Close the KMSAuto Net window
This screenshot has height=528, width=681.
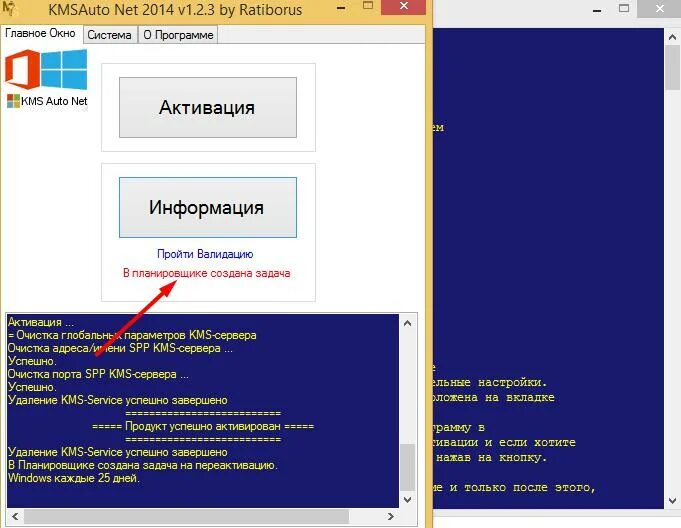pyautogui.click(x=403, y=6)
